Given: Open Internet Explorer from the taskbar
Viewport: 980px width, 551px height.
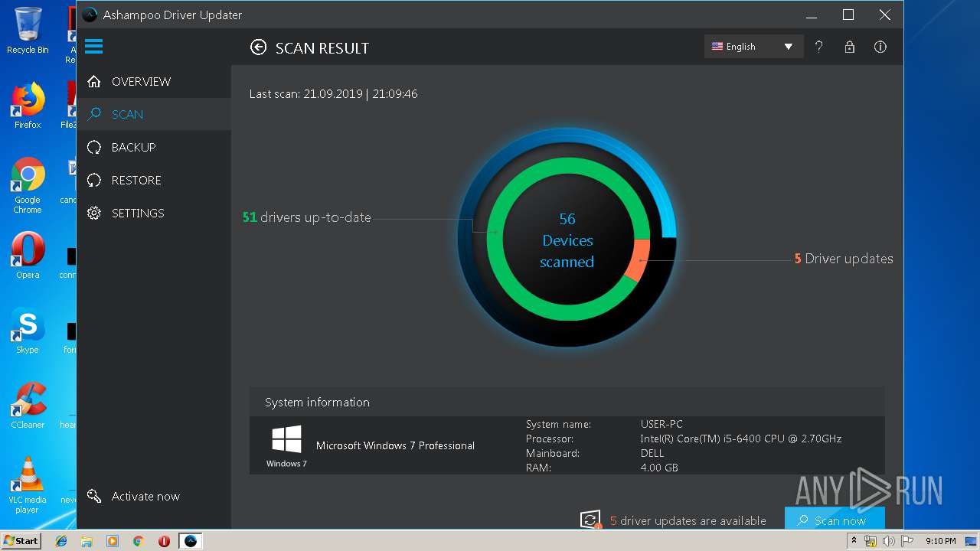Looking at the screenshot, I should pos(61,541).
